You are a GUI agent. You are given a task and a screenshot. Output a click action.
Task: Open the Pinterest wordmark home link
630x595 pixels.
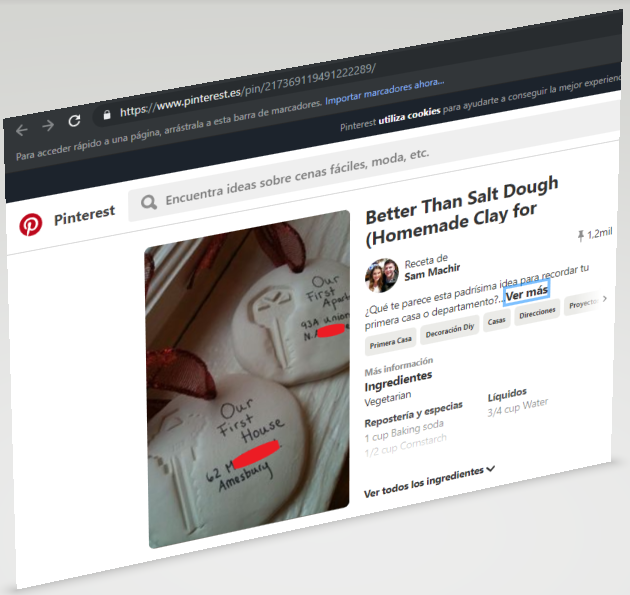(x=84, y=215)
